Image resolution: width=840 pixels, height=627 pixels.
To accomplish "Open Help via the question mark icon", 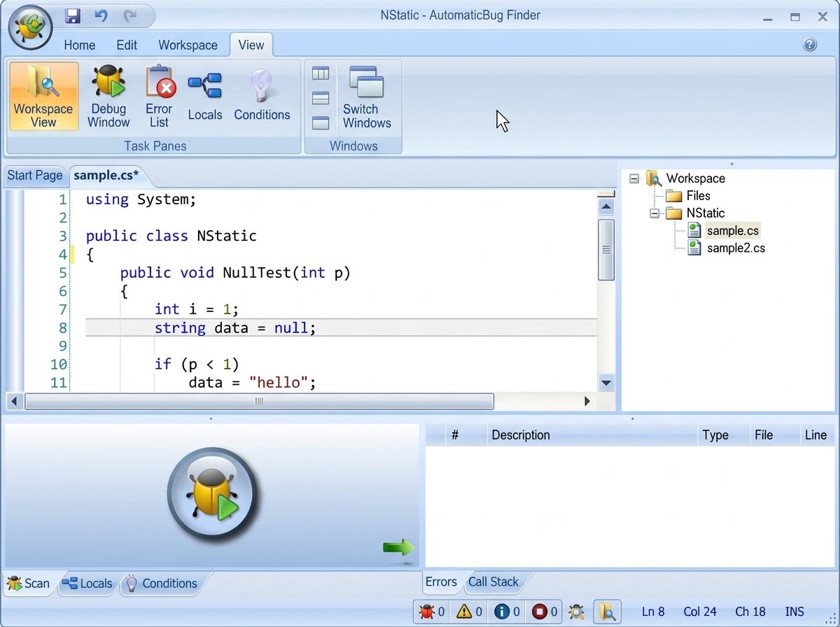I will [x=810, y=45].
